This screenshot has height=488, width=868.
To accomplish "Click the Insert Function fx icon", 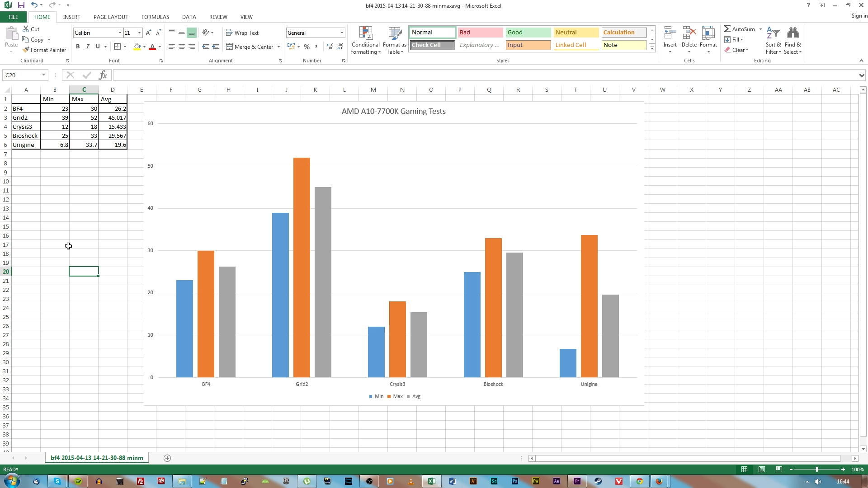I will point(103,75).
